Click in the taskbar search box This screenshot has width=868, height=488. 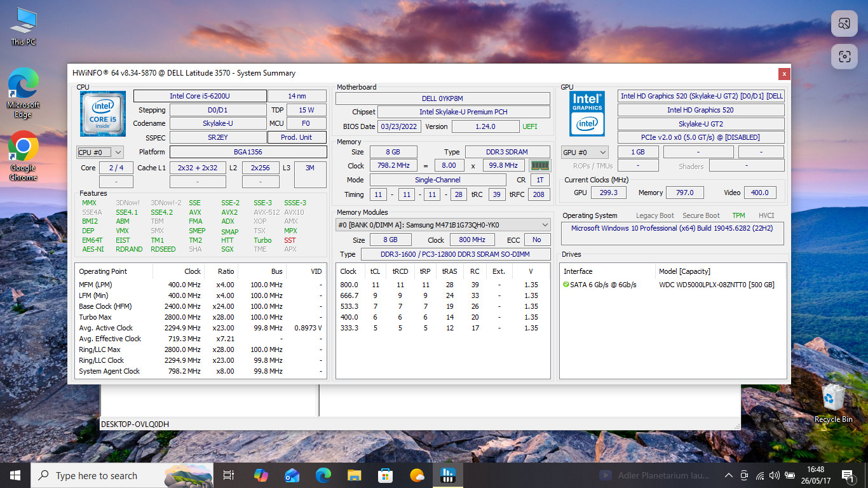coord(122,475)
